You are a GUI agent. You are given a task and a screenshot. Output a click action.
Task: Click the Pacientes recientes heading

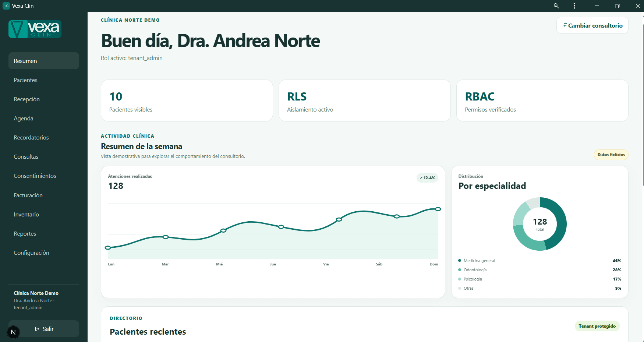[x=148, y=332]
